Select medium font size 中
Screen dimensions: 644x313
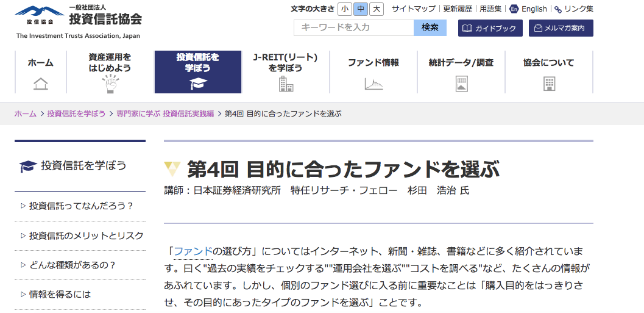point(360,9)
